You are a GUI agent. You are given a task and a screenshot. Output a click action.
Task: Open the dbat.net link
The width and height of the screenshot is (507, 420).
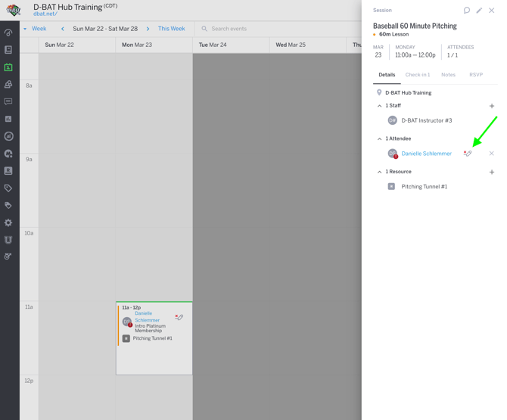[45, 14]
